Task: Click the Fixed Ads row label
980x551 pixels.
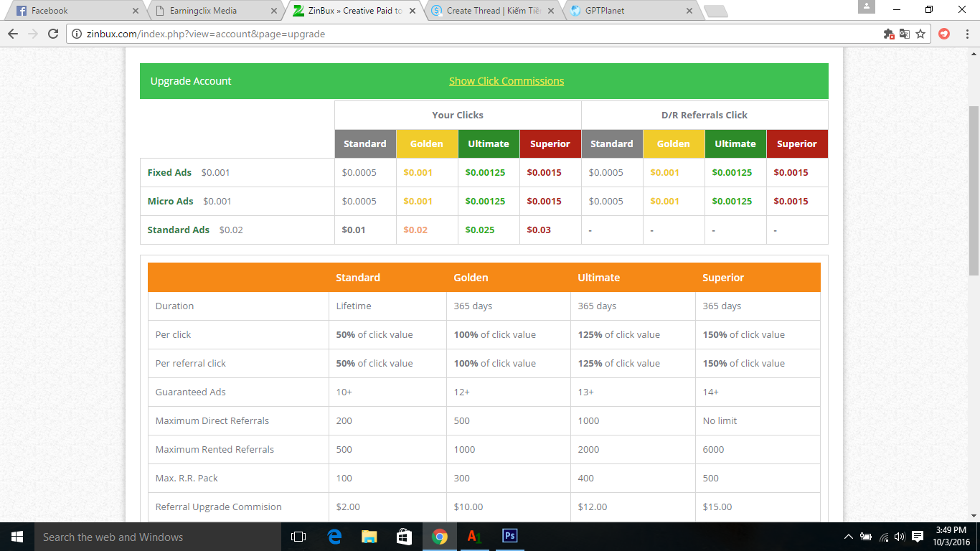Action: (x=169, y=172)
